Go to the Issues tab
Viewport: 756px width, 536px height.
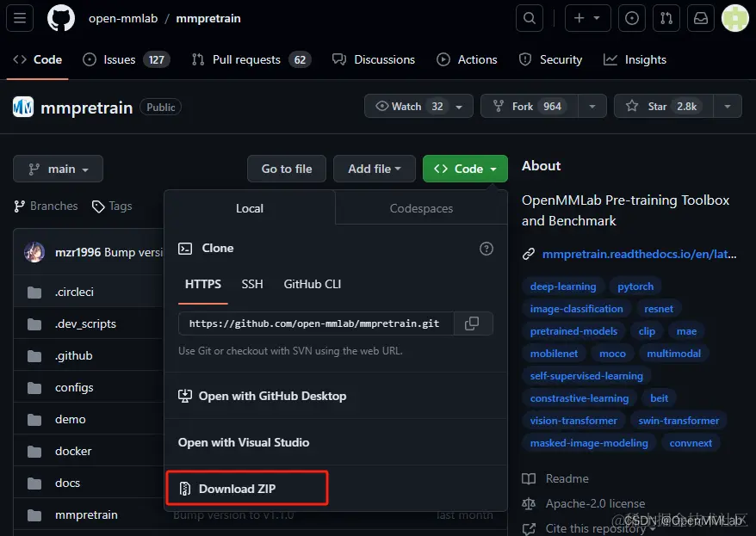point(127,59)
